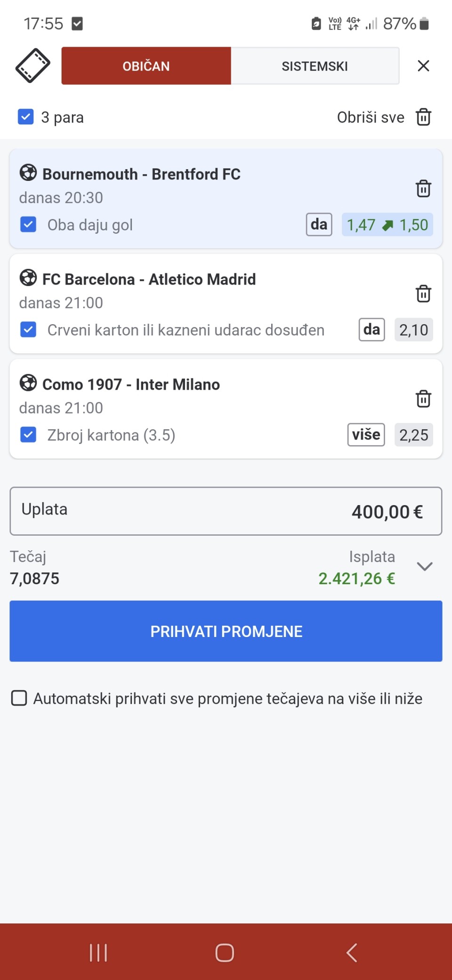Expand the Isplata payout details chevron

click(425, 567)
